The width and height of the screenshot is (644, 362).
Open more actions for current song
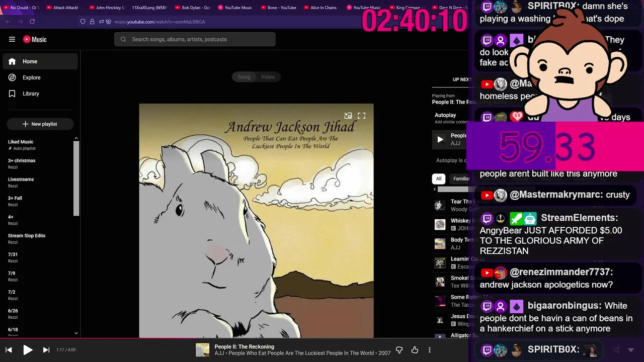pos(429,350)
